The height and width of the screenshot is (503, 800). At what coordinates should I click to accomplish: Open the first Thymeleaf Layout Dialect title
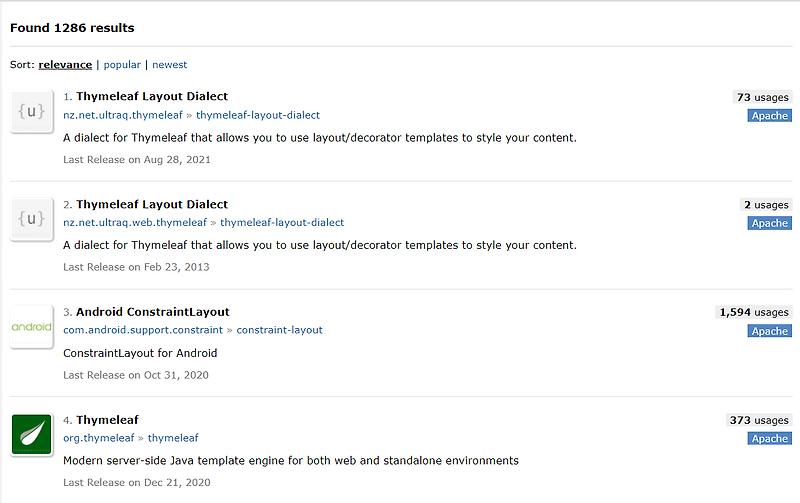click(152, 97)
